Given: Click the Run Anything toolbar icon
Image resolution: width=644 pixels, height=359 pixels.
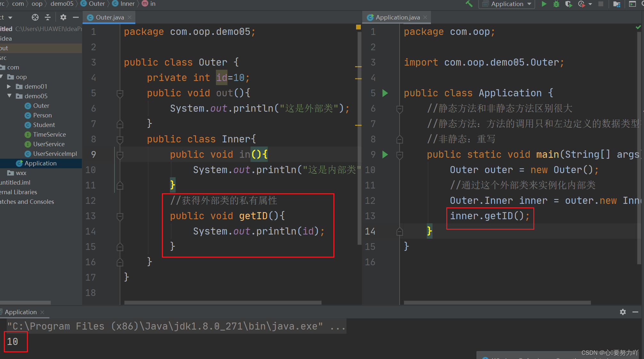Looking at the screenshot, I should (x=632, y=4).
